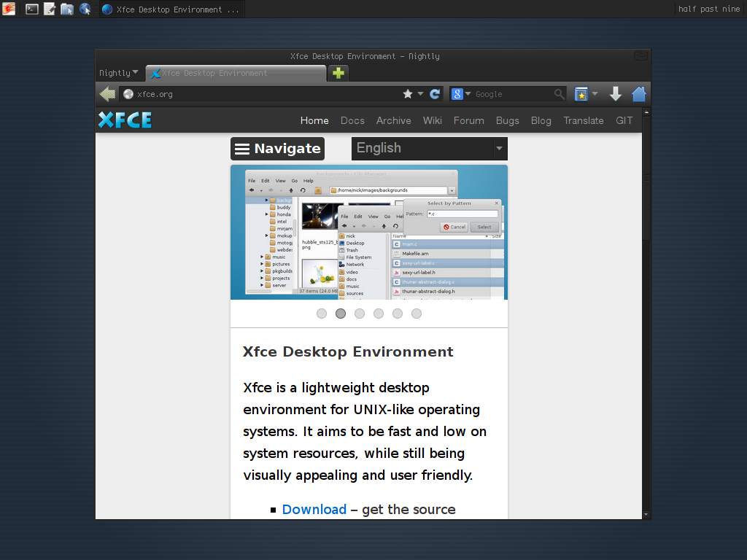Open Translate in the site navigation
747x560 pixels.
pyautogui.click(x=584, y=121)
